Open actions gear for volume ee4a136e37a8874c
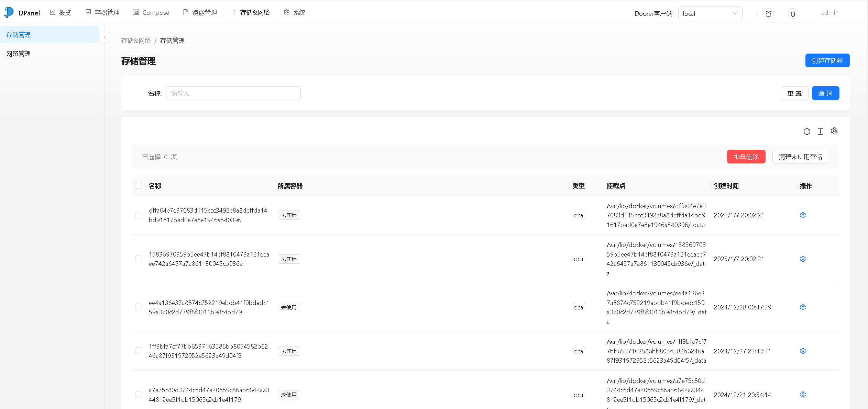Viewport: 868px width, 409px height. click(803, 307)
